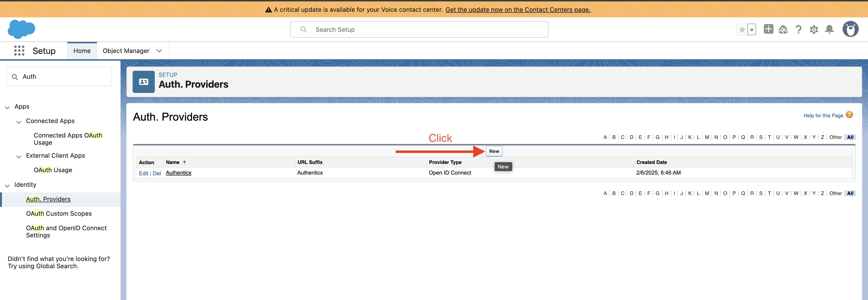Click the 2/6/2025, 6:46 AM date cell
Viewport: 868px width, 300px height.
click(658, 173)
